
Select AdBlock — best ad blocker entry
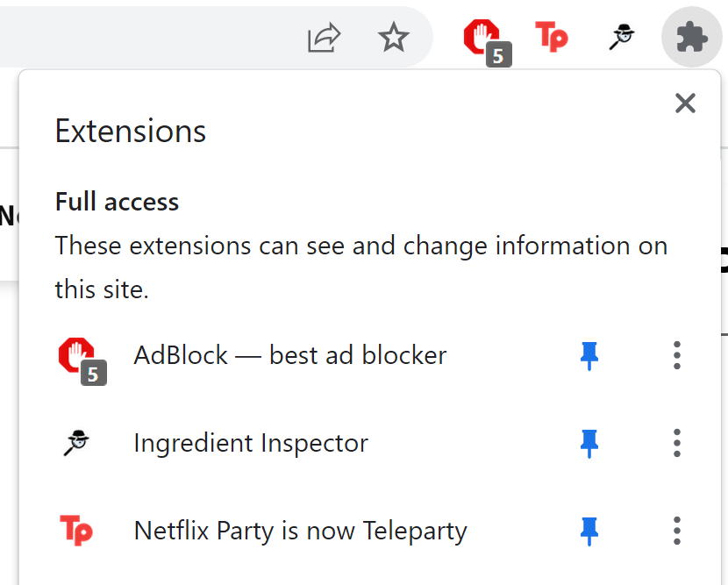tap(290, 355)
